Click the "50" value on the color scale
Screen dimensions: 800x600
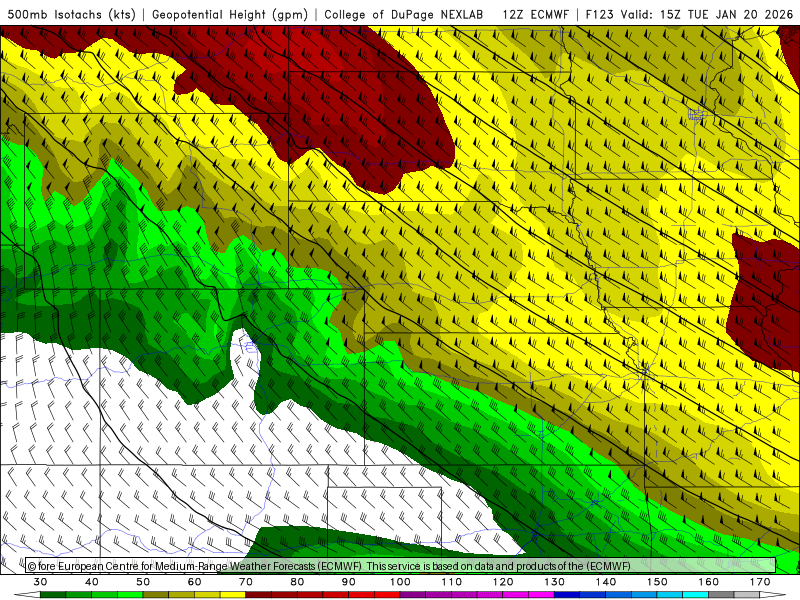[x=143, y=582]
